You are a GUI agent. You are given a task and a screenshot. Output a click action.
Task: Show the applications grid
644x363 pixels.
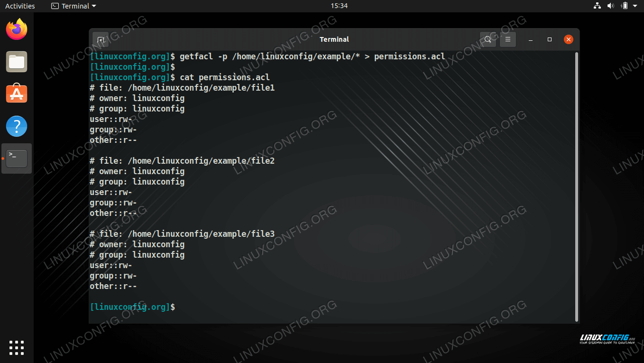coord(17,347)
